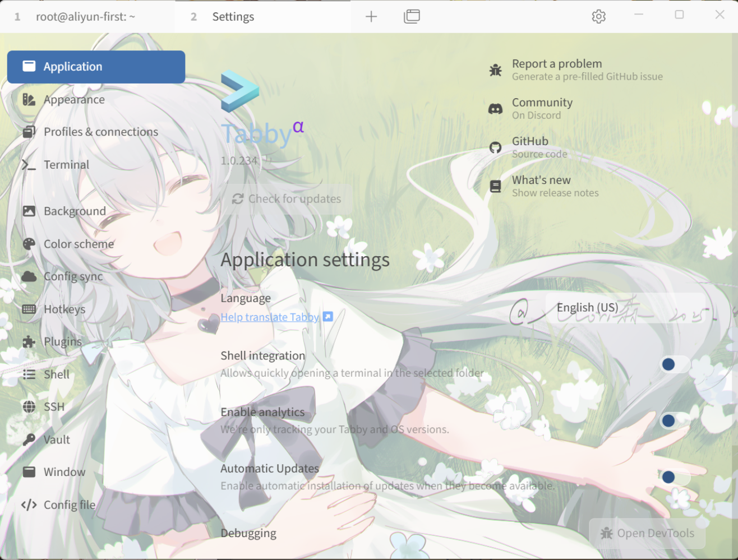
Task: Click the Plugins puzzle-piece icon
Action: coord(29,342)
